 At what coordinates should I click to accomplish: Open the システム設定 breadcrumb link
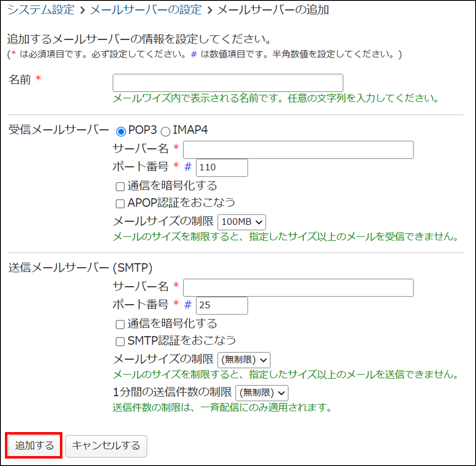coord(41,10)
